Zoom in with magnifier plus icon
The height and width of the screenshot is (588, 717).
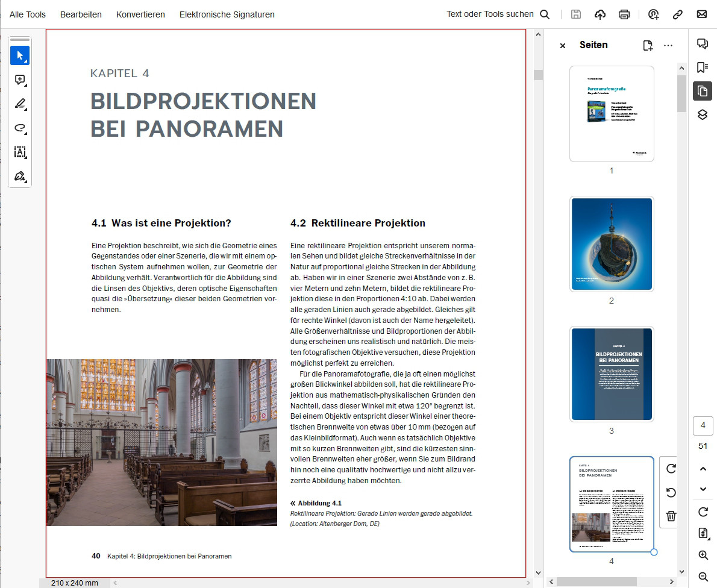[703, 555]
